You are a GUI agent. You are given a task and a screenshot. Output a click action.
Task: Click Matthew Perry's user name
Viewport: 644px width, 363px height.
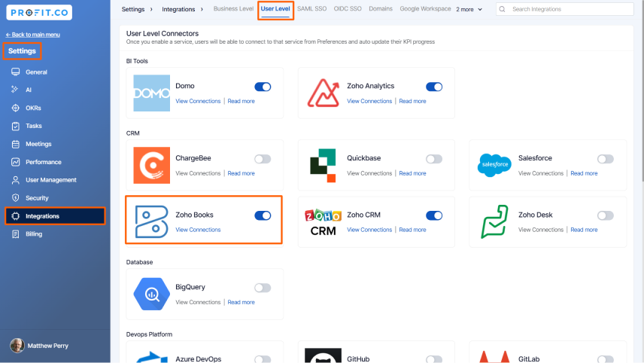[x=47, y=346]
